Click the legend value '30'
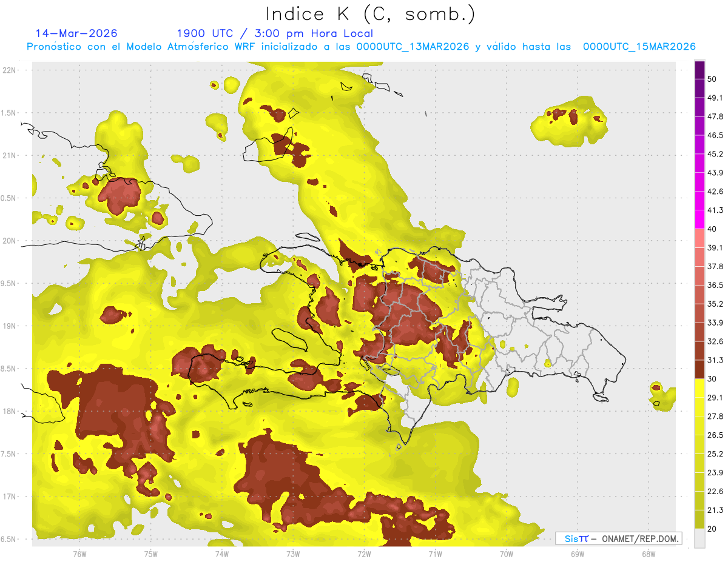 (x=713, y=379)
